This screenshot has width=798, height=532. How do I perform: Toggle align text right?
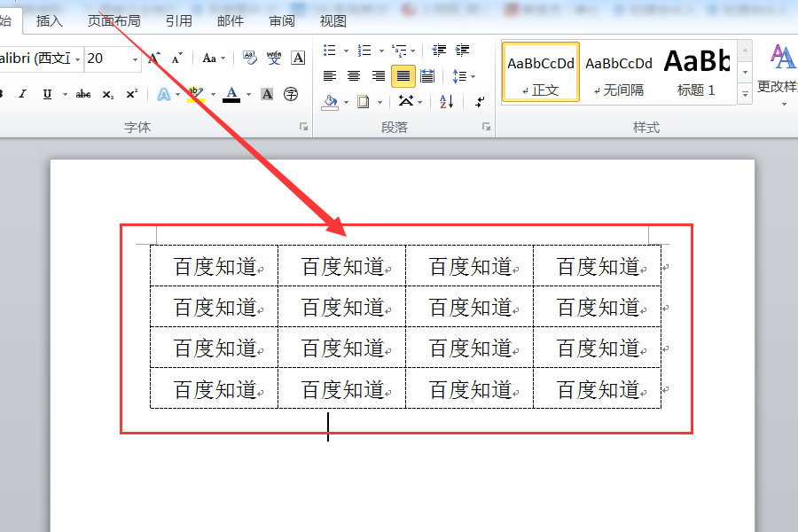tap(378, 76)
